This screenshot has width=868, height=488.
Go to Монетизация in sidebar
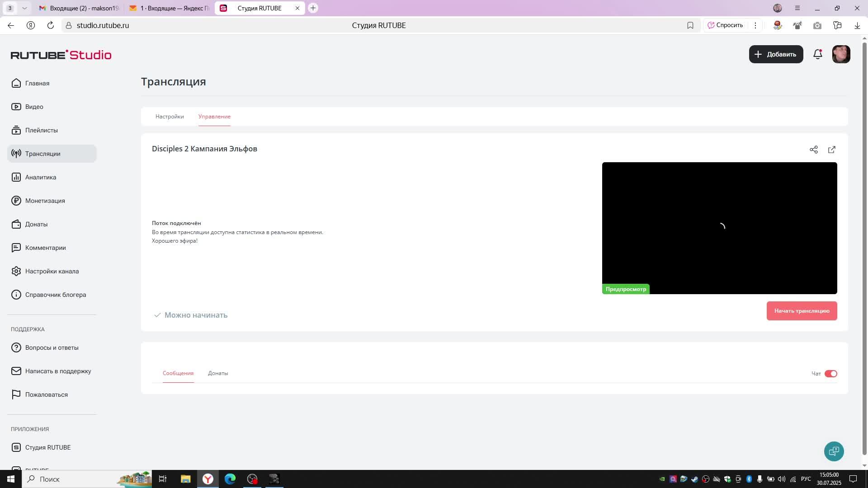pyautogui.click(x=45, y=201)
